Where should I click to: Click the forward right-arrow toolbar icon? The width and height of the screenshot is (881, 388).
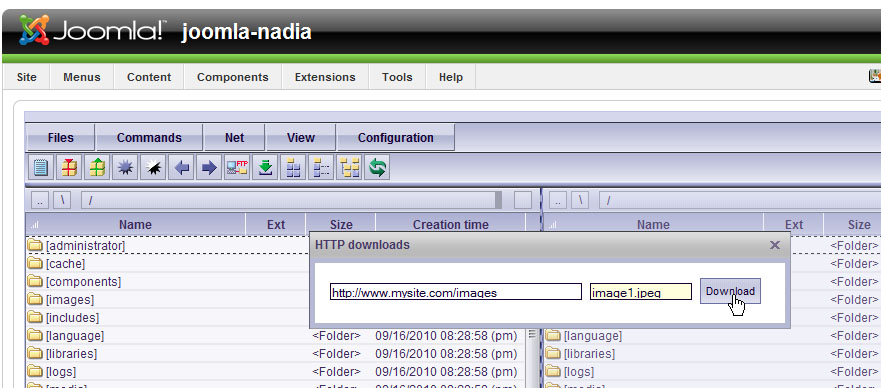tap(209, 167)
